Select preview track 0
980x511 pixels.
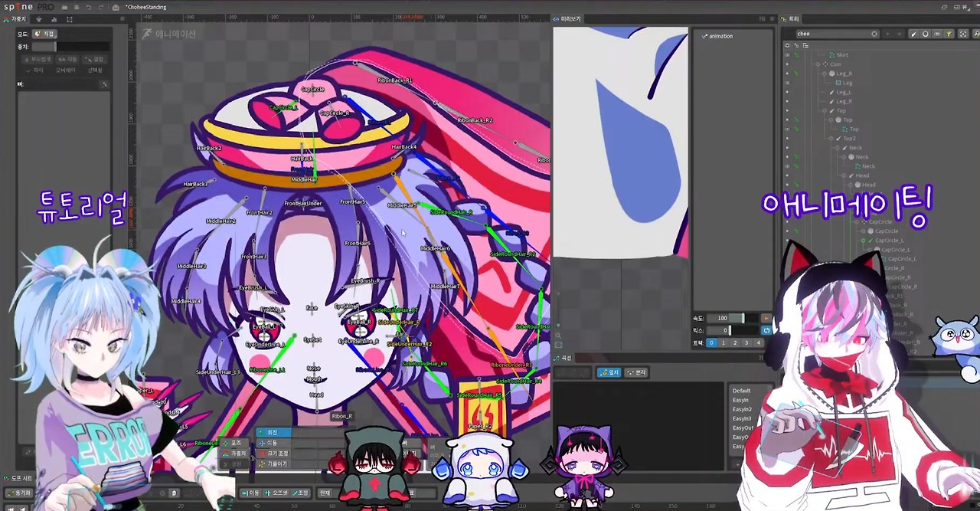711,342
